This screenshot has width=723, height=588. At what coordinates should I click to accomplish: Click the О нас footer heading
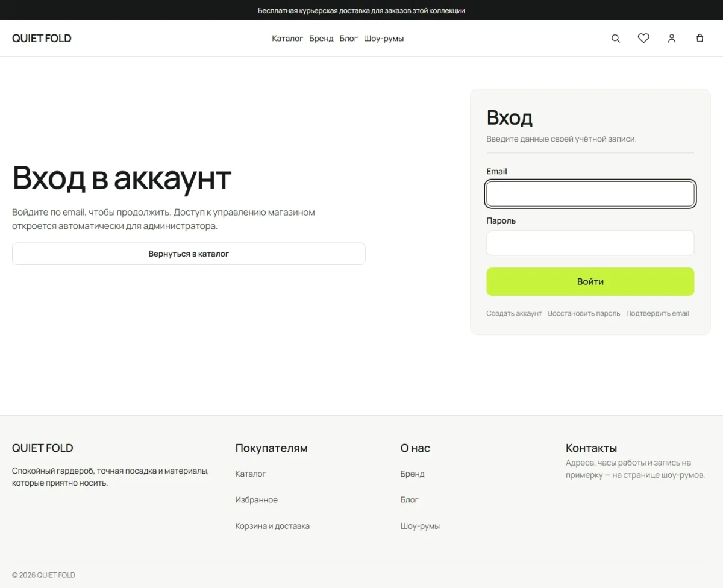tap(415, 448)
